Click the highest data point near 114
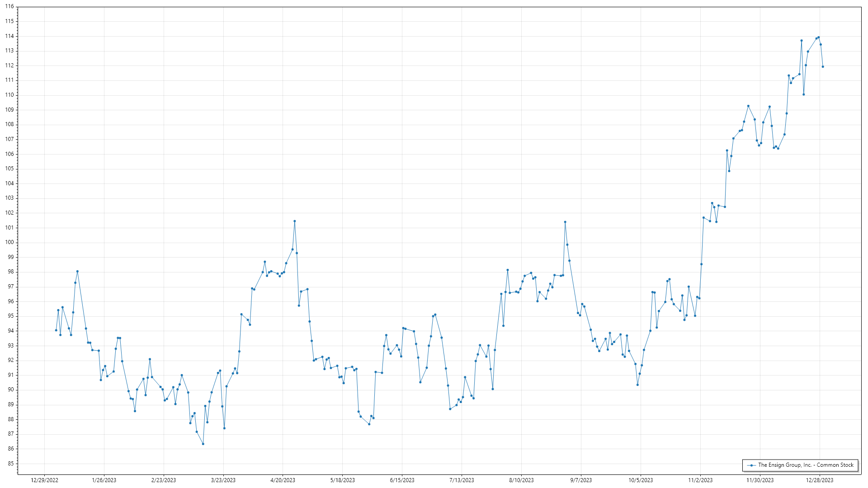This screenshot has width=868, height=488. pos(819,38)
